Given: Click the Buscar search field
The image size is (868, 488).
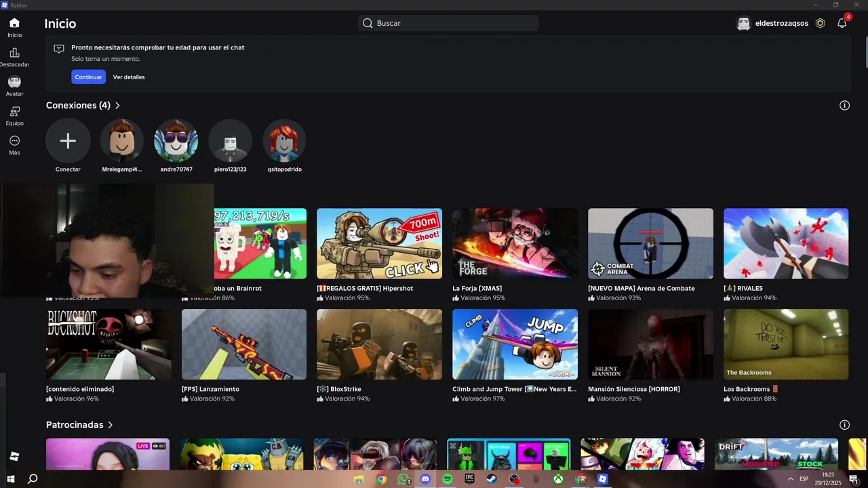Looking at the screenshot, I should click(448, 23).
